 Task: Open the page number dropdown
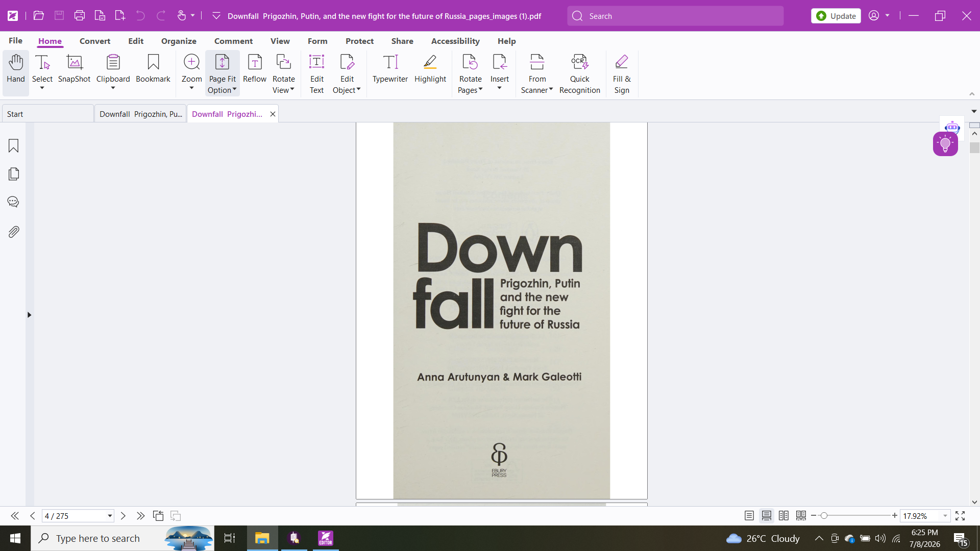coord(110,516)
